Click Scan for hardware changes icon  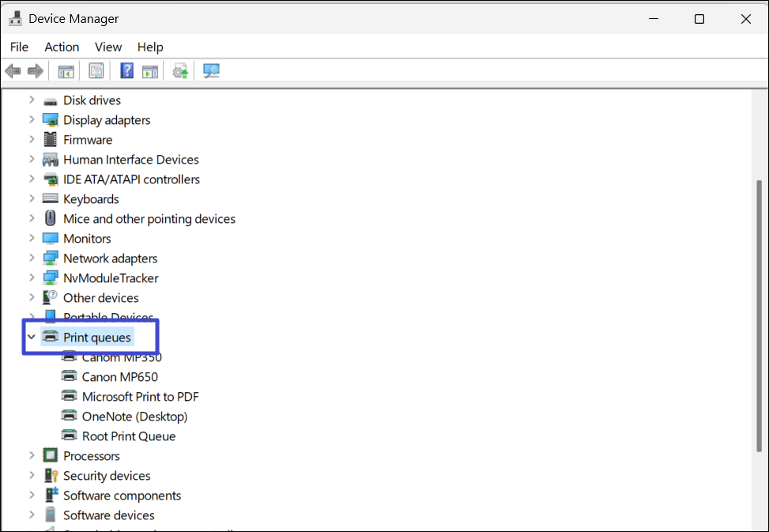pos(211,71)
